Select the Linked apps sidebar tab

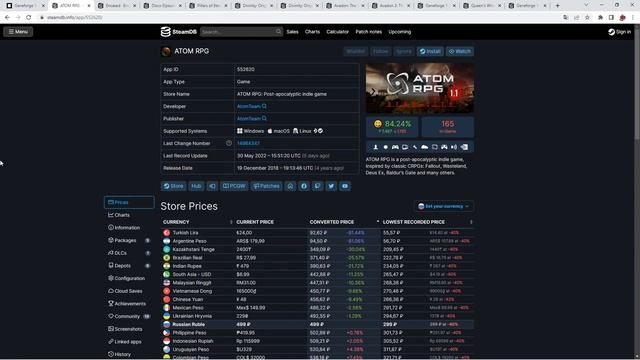click(129, 342)
